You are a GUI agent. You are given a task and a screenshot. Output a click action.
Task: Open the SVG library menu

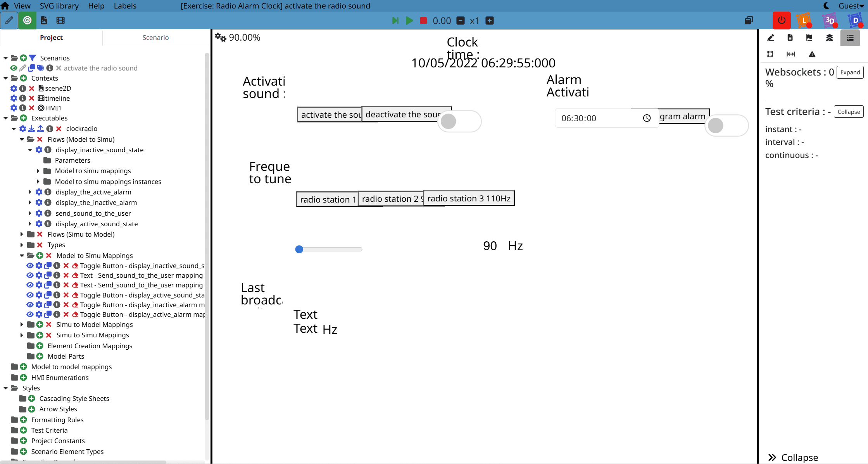[x=59, y=6]
